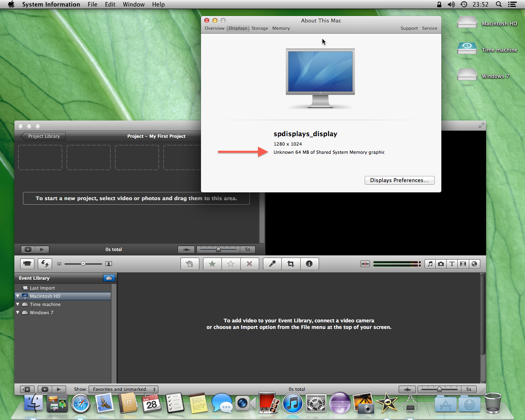Switch to the Displays tab
The height and width of the screenshot is (420, 525).
point(238,28)
